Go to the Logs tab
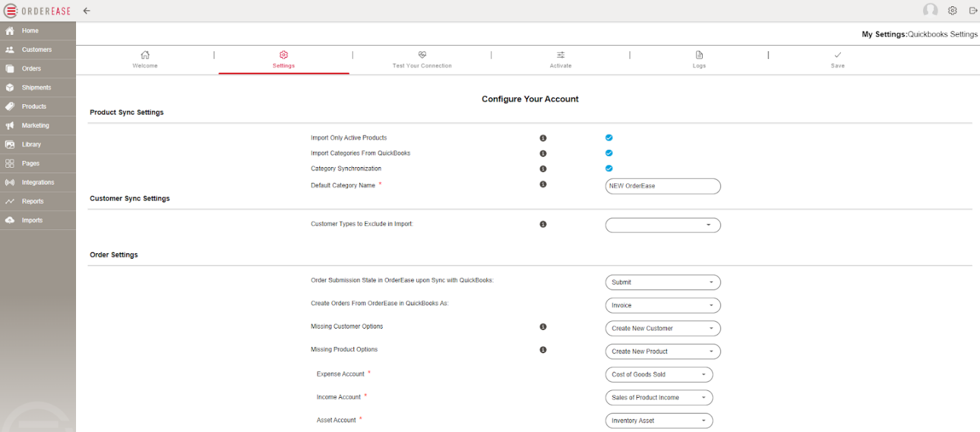 pos(699,60)
